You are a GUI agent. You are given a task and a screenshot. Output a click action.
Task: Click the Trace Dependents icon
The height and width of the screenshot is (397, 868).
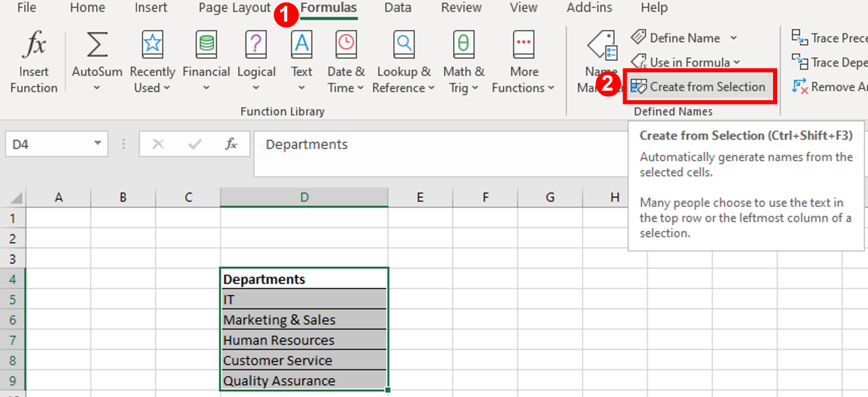click(800, 62)
